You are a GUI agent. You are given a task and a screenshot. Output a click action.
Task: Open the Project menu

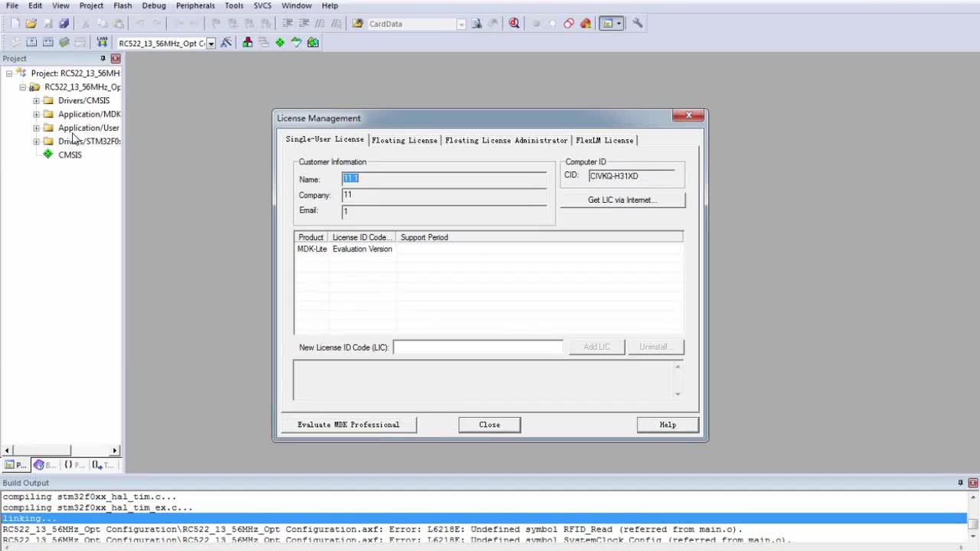click(x=91, y=5)
